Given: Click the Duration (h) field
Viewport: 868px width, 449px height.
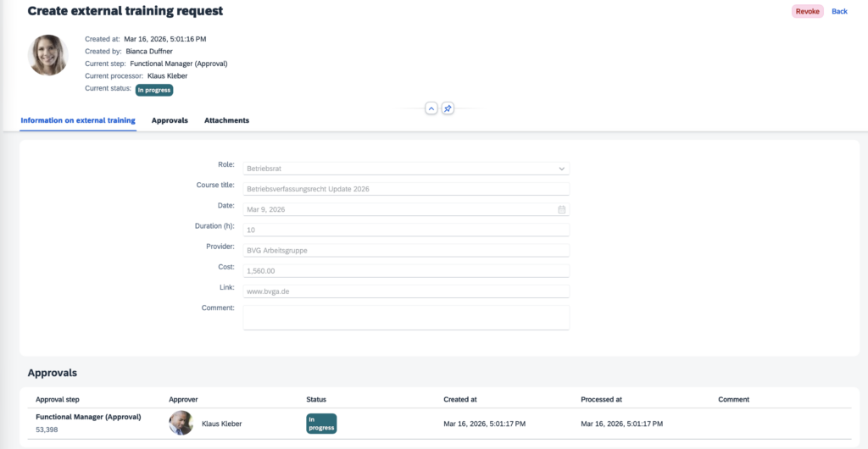Looking at the screenshot, I should click(x=406, y=230).
